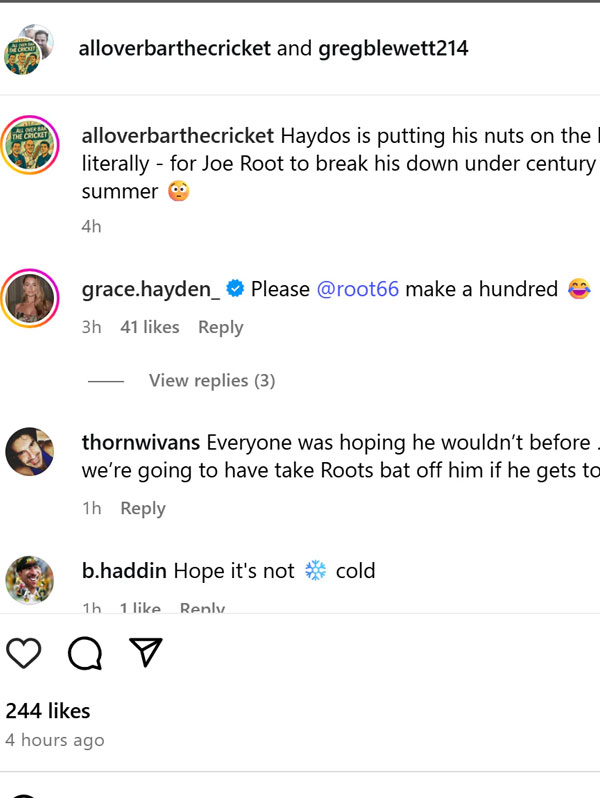Screen dimensions: 600x800
Task: Open b.haddin profile avatar
Action: 30,580
